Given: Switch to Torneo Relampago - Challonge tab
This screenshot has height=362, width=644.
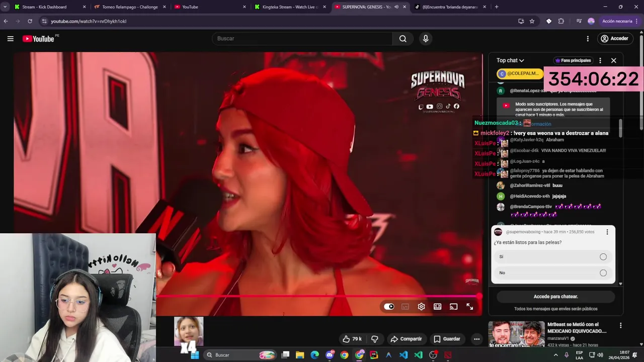Looking at the screenshot, I should 130,7.
